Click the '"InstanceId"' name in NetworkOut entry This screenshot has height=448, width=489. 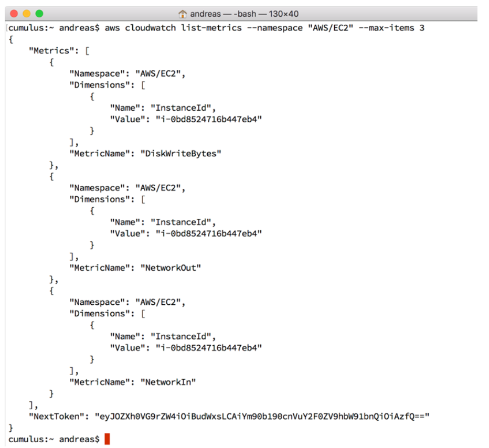(181, 222)
